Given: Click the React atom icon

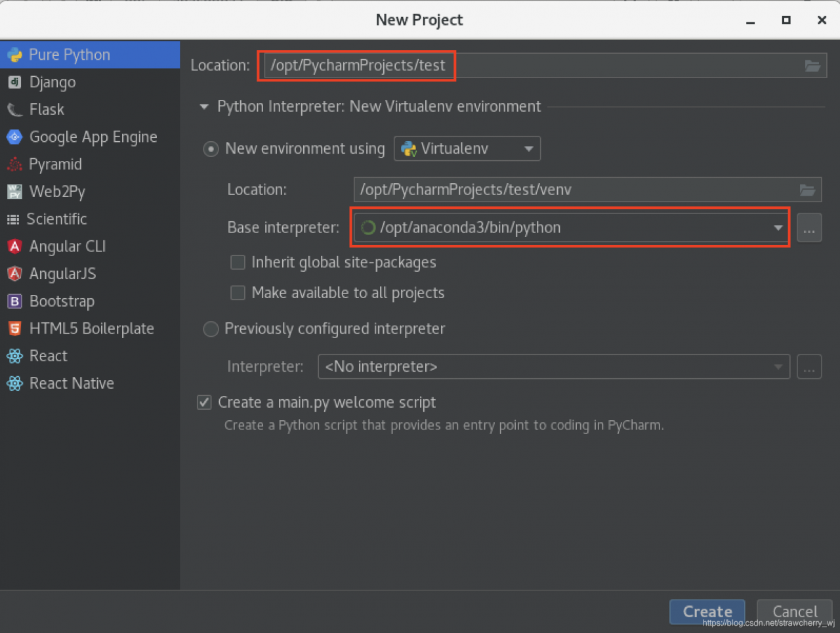Looking at the screenshot, I should tap(14, 356).
